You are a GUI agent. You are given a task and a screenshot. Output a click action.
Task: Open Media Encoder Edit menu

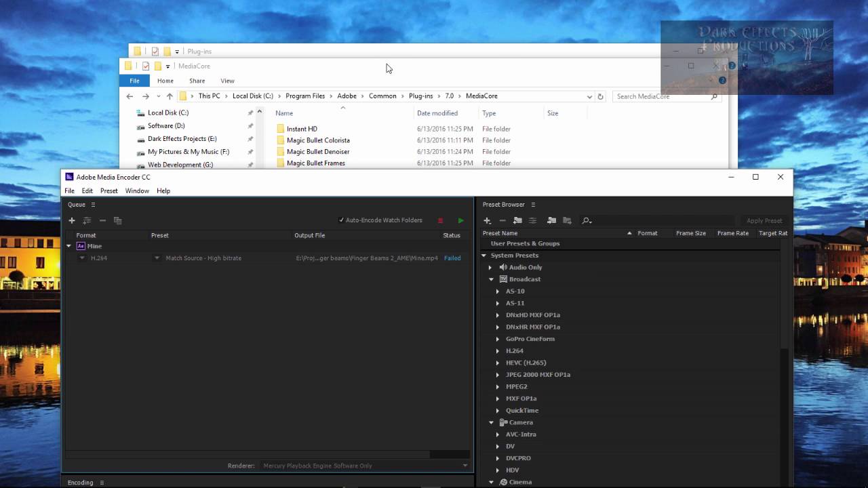coord(87,191)
